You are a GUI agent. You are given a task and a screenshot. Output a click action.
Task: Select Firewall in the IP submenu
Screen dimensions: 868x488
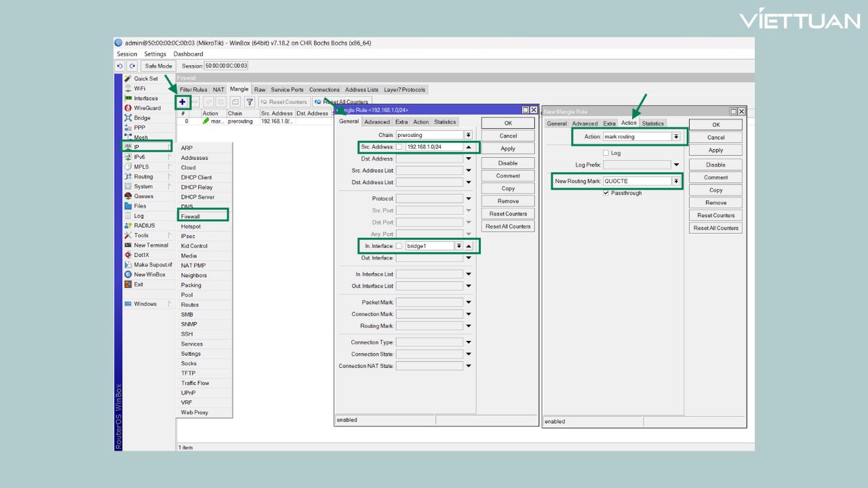pos(203,216)
